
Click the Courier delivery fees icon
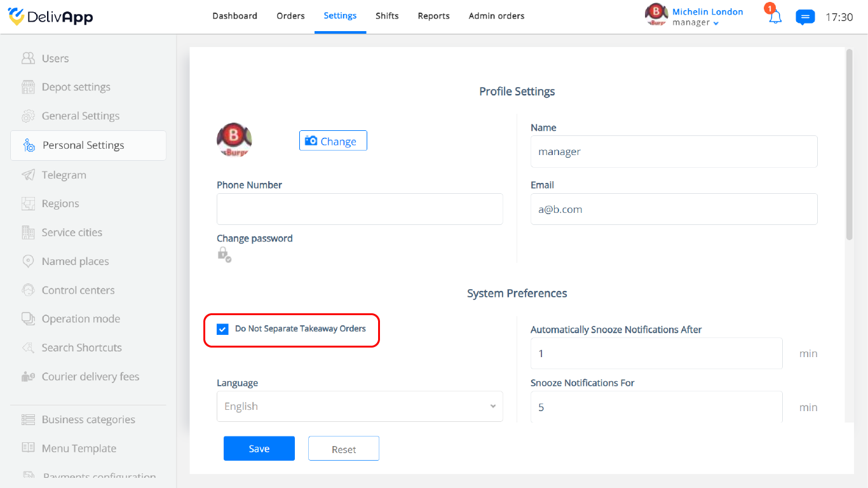[x=28, y=376]
